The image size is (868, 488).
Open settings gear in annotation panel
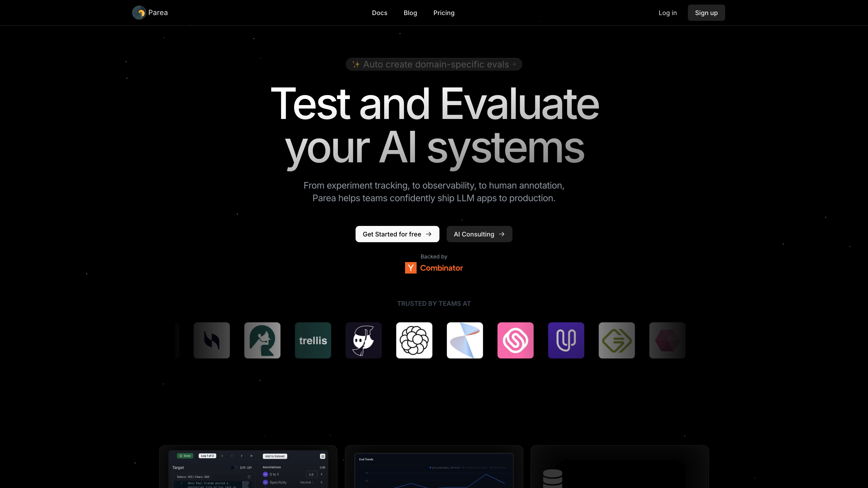click(x=322, y=456)
